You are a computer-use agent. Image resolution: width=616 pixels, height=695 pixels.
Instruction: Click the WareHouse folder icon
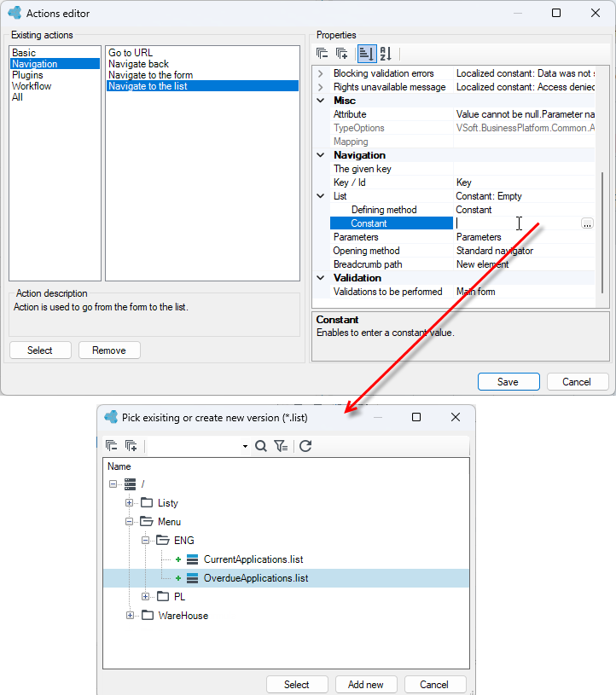coord(148,615)
